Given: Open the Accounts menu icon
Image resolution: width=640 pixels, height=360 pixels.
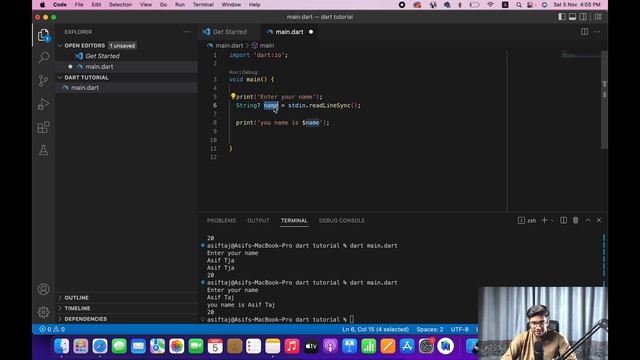Looking at the screenshot, I should pos(43,289).
